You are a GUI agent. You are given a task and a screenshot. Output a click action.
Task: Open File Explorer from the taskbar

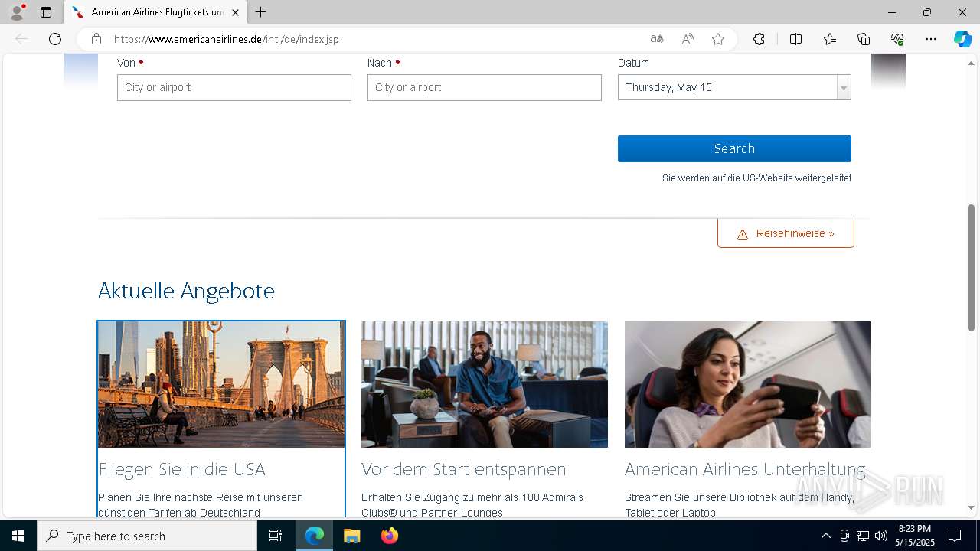[352, 536]
